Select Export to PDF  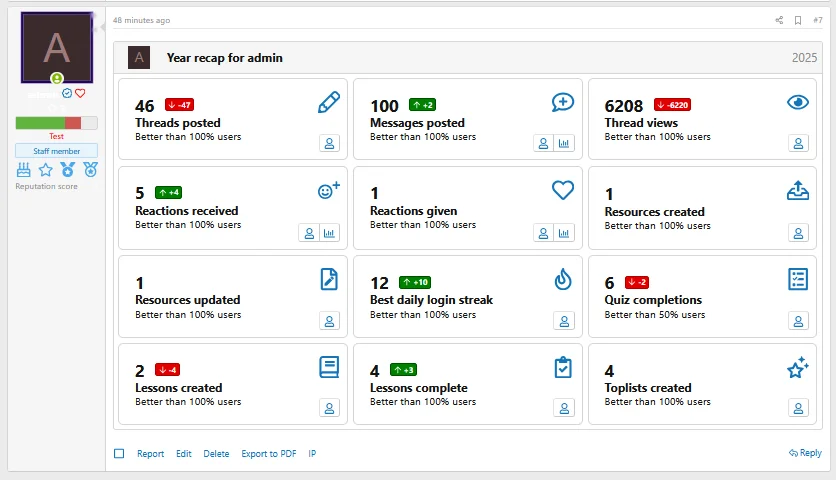[x=269, y=454]
